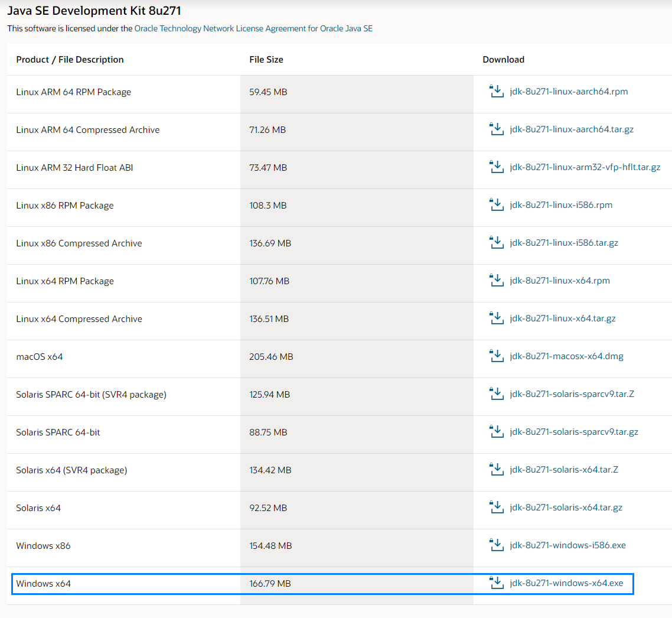The height and width of the screenshot is (618, 672).
Task: Open Oracle Technology Network License Agreement link
Action: point(253,28)
